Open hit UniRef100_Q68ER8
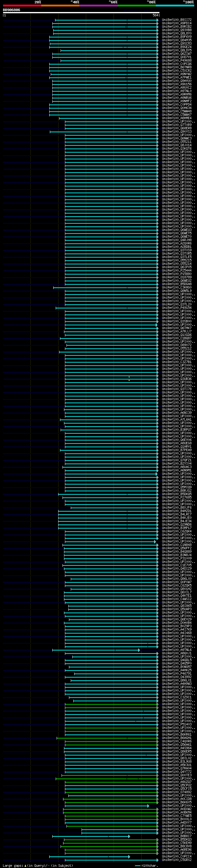The width and height of the screenshot is (197, 868). [176, 128]
